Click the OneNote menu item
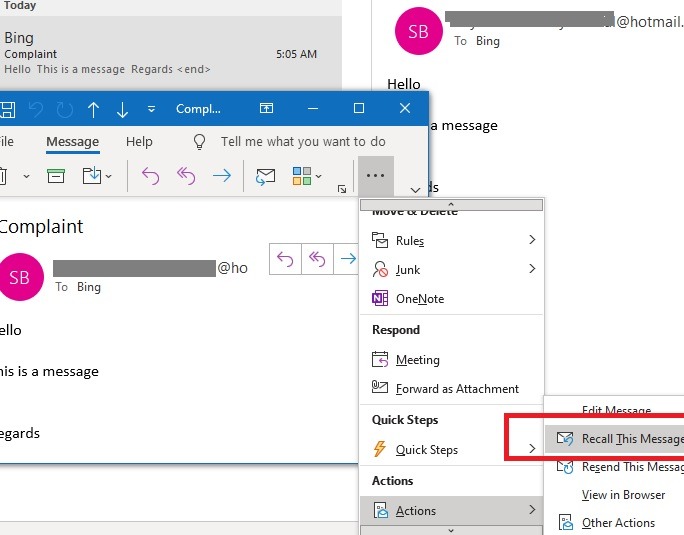This screenshot has width=684, height=535. coord(451,298)
